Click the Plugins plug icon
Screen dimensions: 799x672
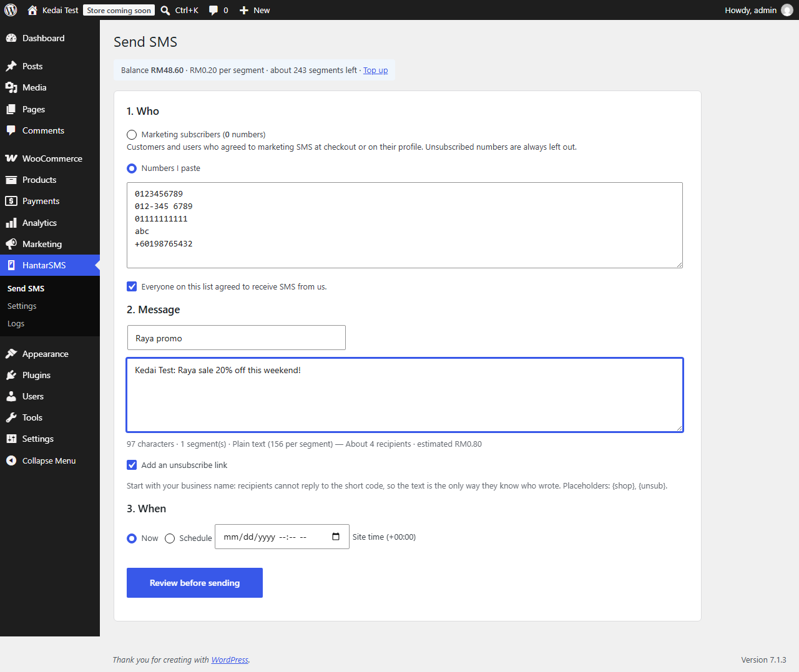click(x=11, y=375)
